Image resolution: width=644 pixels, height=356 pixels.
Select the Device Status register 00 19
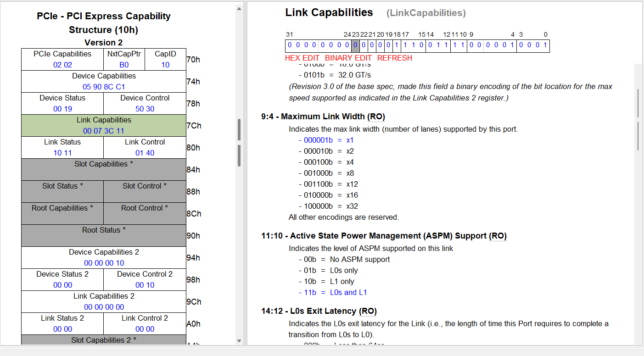(62, 104)
